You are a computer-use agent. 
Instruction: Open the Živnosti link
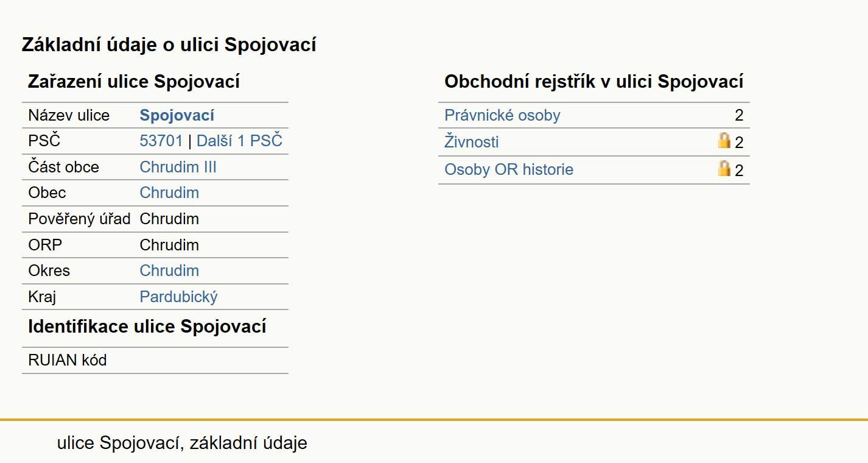point(472,142)
